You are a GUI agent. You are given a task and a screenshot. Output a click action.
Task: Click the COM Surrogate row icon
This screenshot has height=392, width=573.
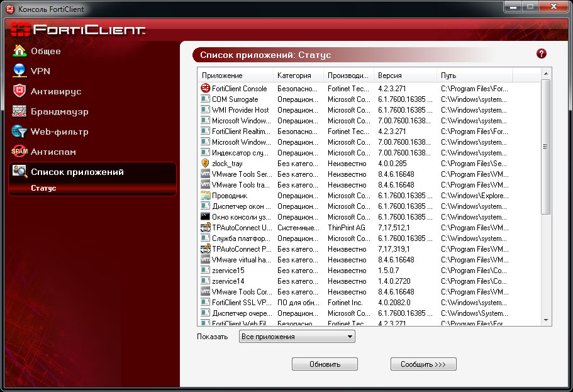click(x=206, y=99)
